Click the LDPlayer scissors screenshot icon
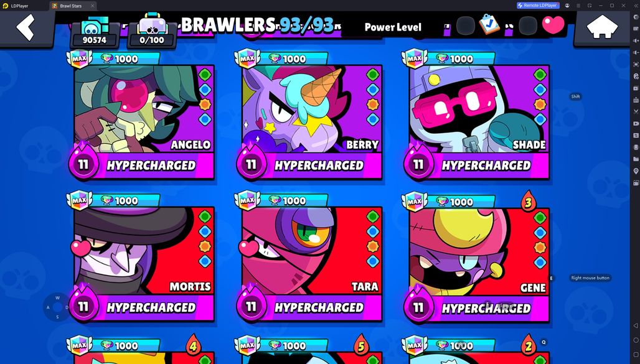The width and height of the screenshot is (640, 364). click(x=636, y=111)
